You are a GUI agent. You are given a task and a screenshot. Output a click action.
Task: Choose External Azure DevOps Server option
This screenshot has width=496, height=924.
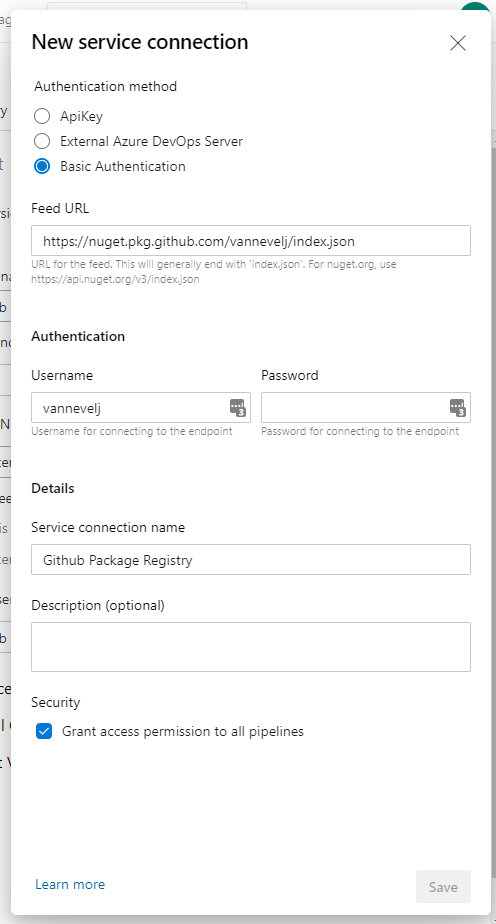[42, 141]
